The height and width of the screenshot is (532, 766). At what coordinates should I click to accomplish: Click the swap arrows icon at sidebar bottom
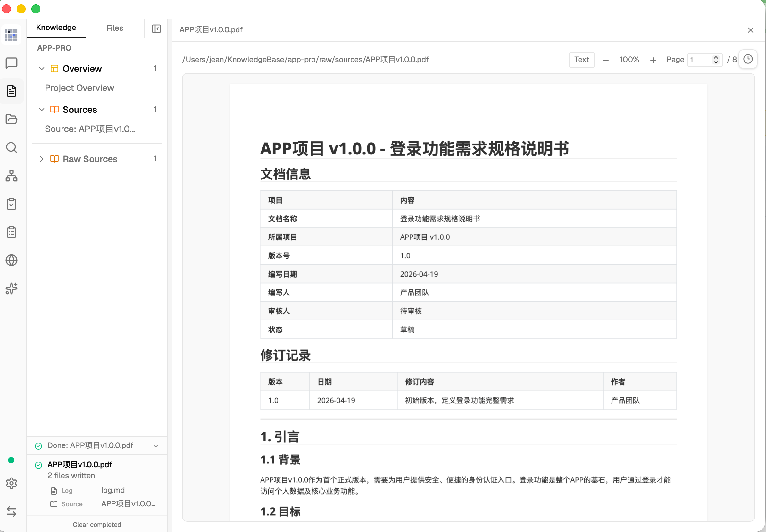pyautogui.click(x=12, y=511)
